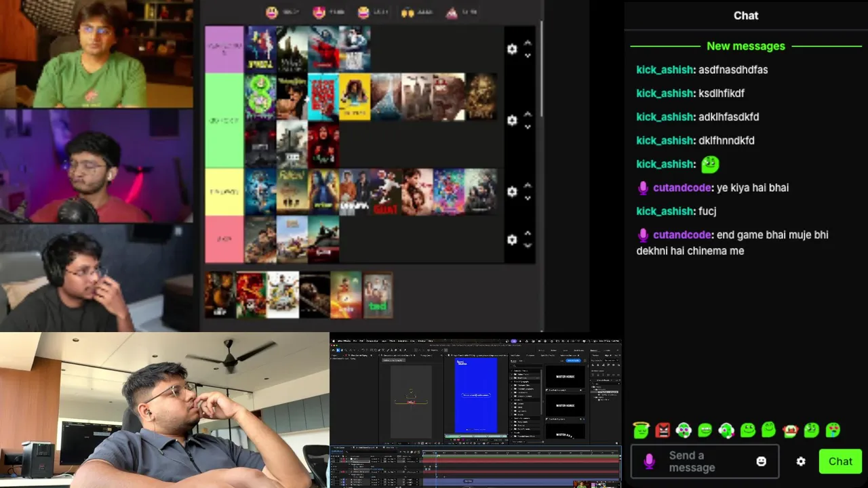Open settings gear for the pink tier row
The height and width of the screenshot is (488, 868).
512,239
